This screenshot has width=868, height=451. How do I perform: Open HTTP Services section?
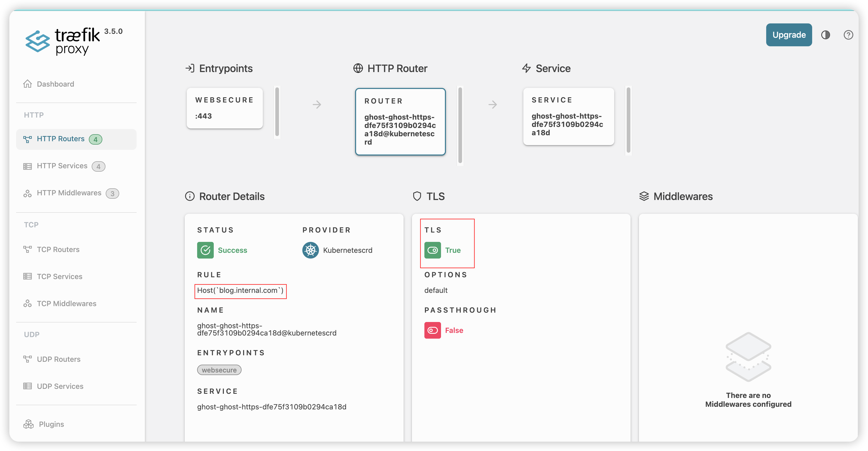tap(62, 166)
